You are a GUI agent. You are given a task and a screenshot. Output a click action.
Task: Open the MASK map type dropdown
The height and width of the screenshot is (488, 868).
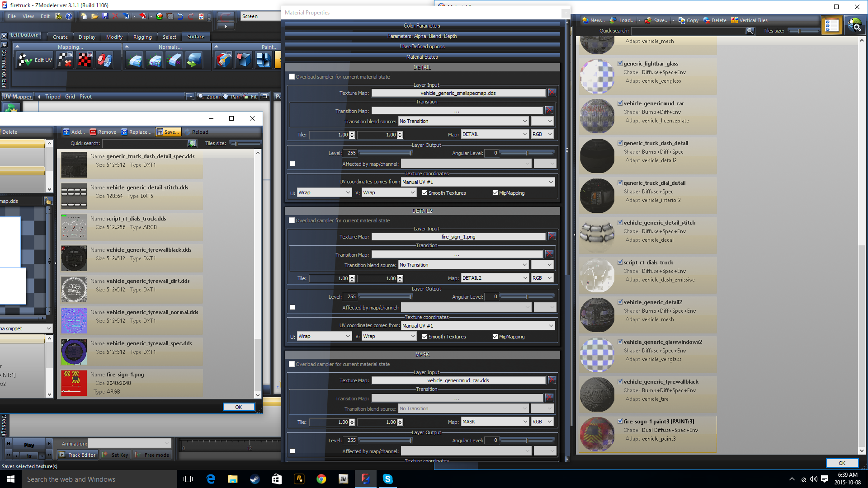495,422
